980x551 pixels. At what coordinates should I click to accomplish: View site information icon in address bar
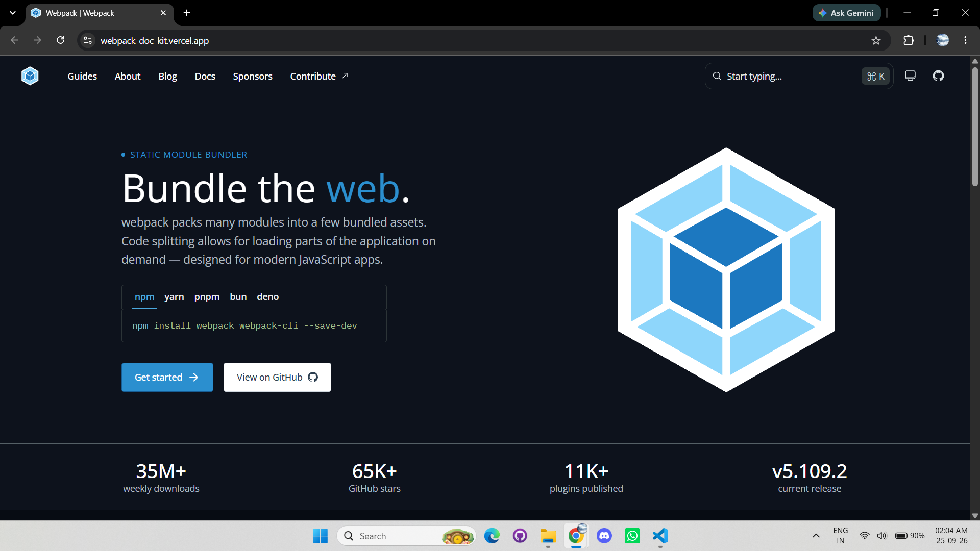point(88,40)
